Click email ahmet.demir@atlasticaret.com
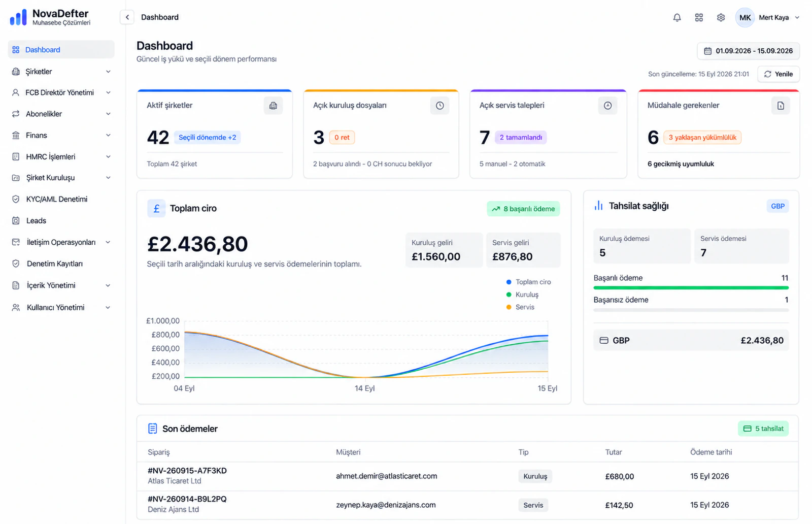The height and width of the screenshot is (524, 812). (x=386, y=476)
